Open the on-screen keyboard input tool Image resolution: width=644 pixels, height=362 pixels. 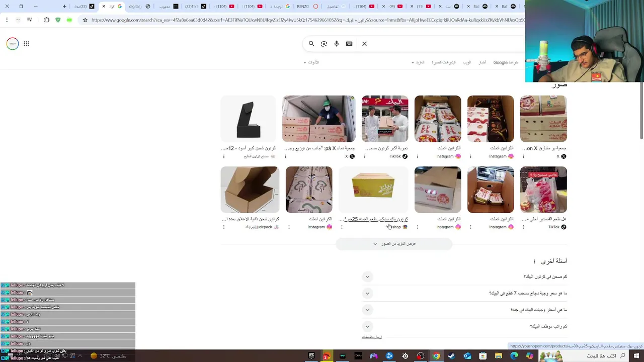(349, 44)
